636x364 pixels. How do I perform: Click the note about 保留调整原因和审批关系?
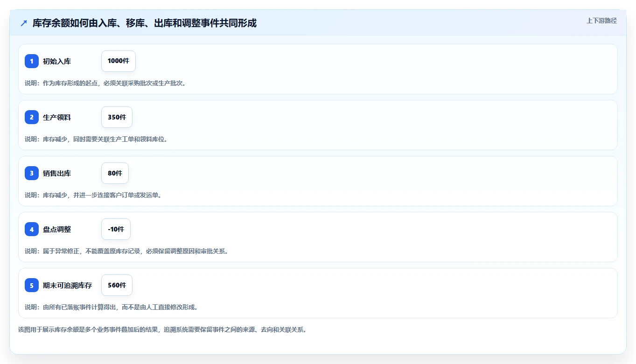tap(126, 251)
